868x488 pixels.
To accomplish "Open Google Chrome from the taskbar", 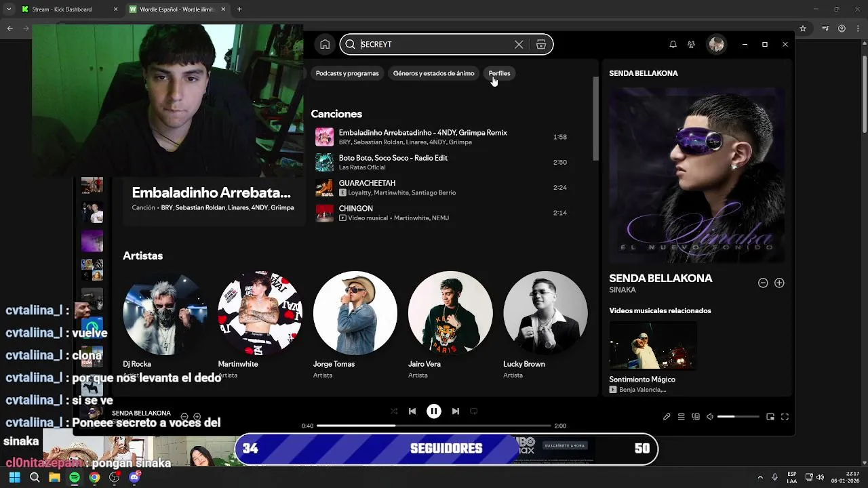I will (x=94, y=477).
